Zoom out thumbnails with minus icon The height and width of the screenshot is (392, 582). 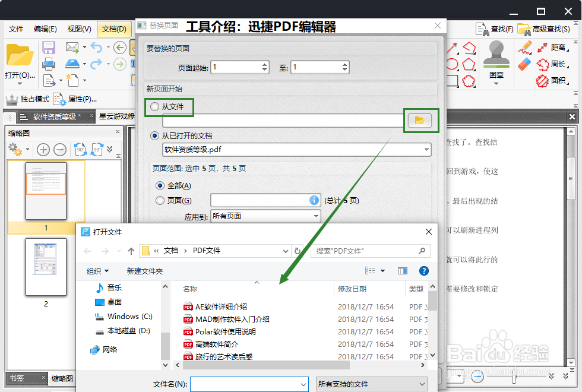[x=60, y=150]
